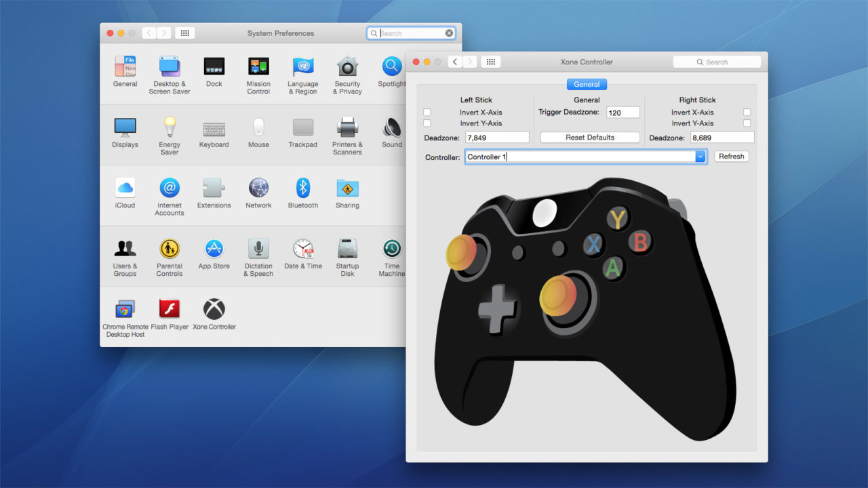
Task: Enable Invert Y-Axis for Right Stick
Action: pos(747,123)
